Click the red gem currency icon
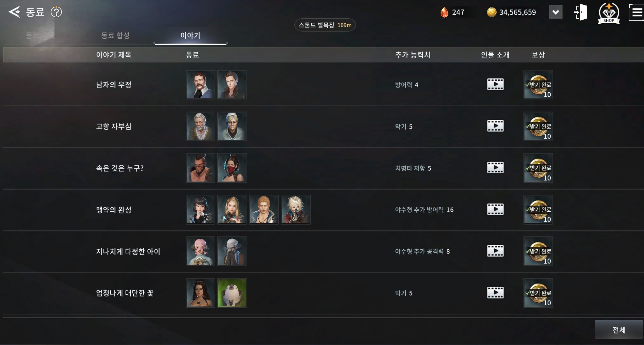 click(x=444, y=13)
